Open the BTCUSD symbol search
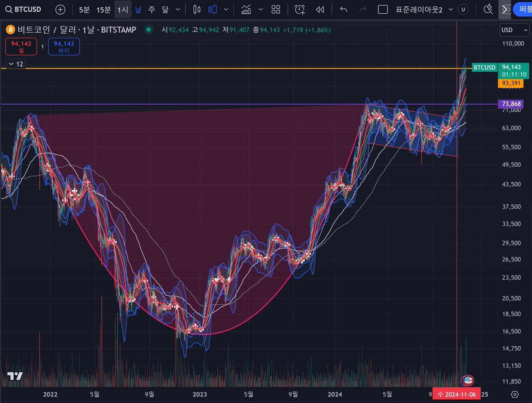The width and height of the screenshot is (532, 403). pyautogui.click(x=23, y=9)
